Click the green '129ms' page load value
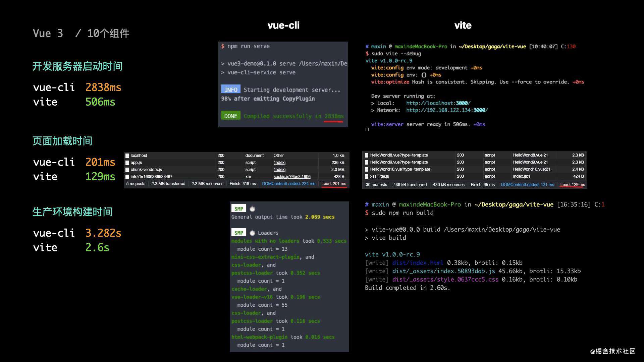 [100, 177]
